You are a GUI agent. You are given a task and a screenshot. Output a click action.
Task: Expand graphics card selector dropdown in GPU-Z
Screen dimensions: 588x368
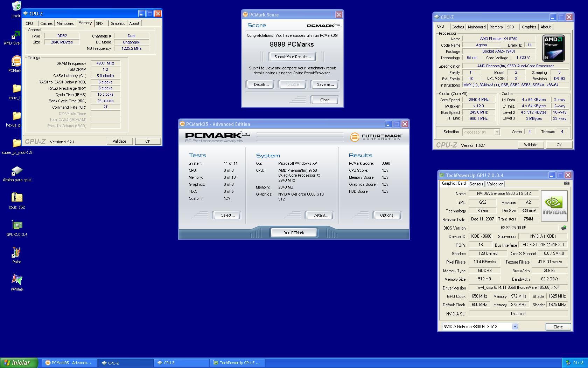pyautogui.click(x=515, y=327)
